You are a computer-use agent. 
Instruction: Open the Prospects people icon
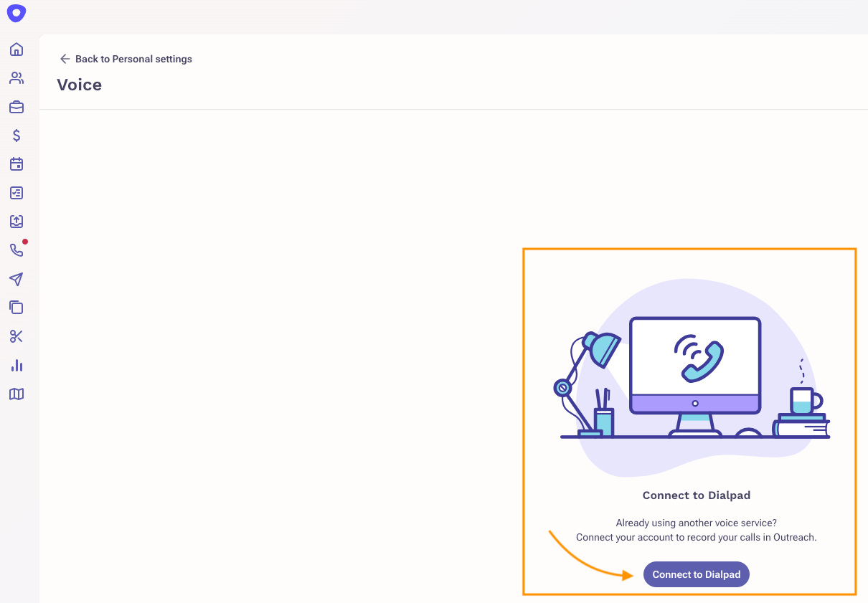[16, 78]
